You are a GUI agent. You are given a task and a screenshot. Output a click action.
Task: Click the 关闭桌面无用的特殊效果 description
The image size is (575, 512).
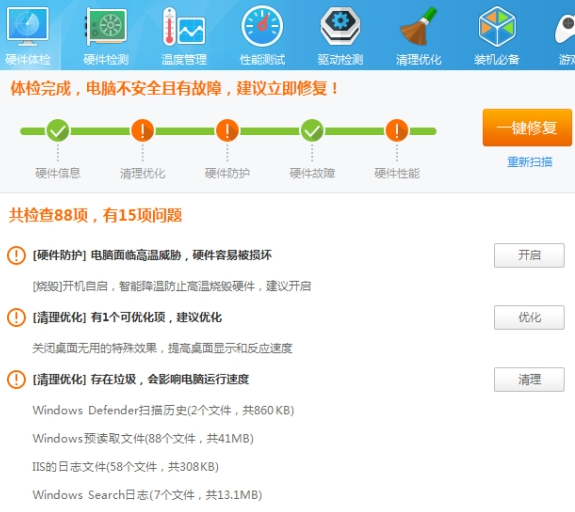[162, 348]
